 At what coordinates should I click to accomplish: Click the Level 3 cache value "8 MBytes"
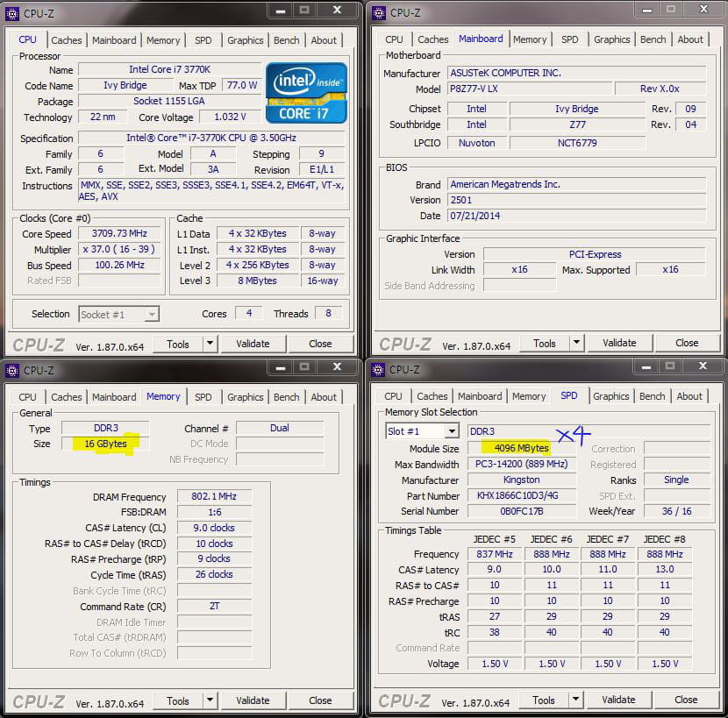(258, 281)
